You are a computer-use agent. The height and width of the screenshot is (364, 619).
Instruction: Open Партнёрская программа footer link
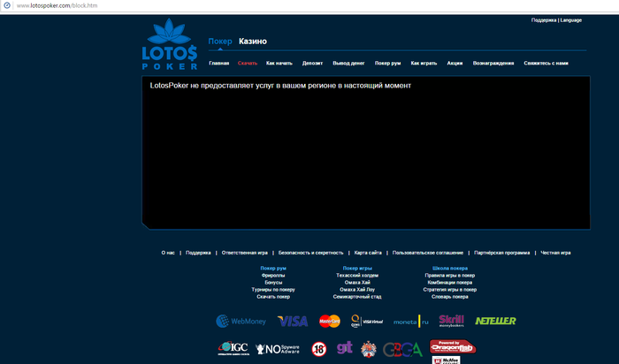(x=501, y=253)
